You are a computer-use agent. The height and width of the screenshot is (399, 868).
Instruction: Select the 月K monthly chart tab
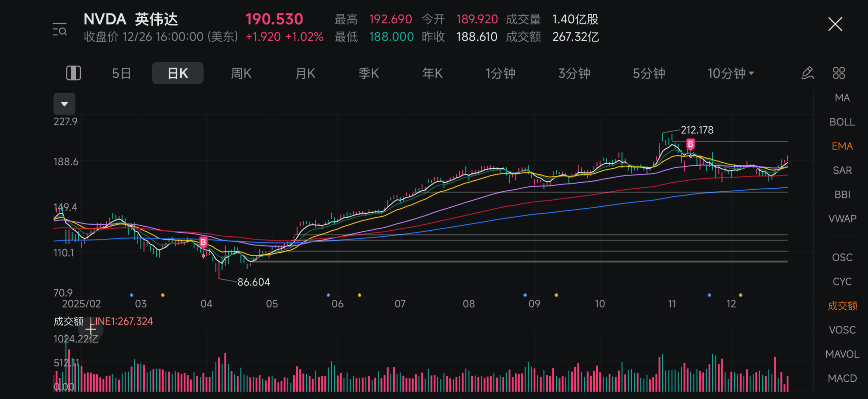305,73
